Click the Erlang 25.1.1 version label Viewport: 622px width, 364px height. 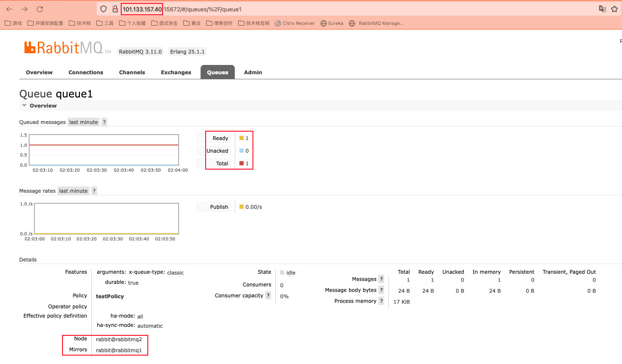[x=187, y=51]
